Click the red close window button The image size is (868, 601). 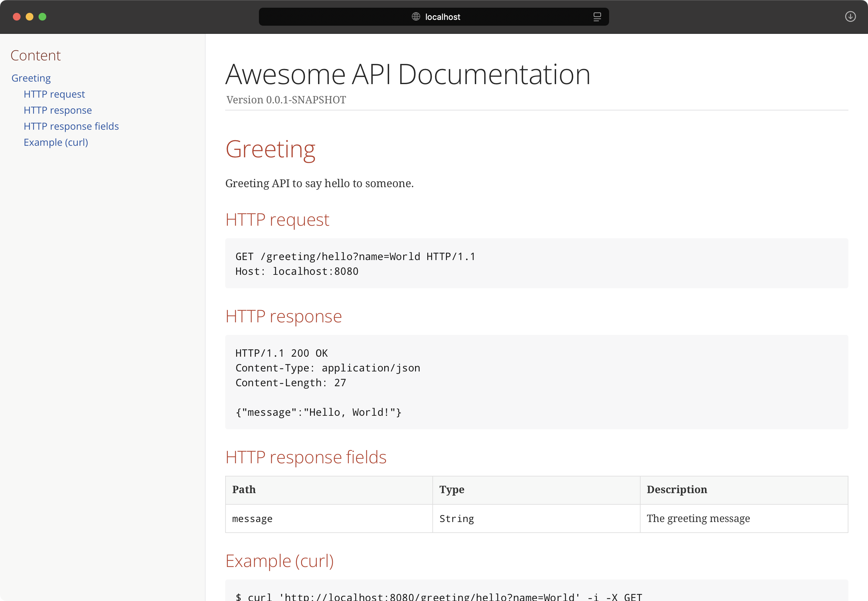pyautogui.click(x=17, y=17)
